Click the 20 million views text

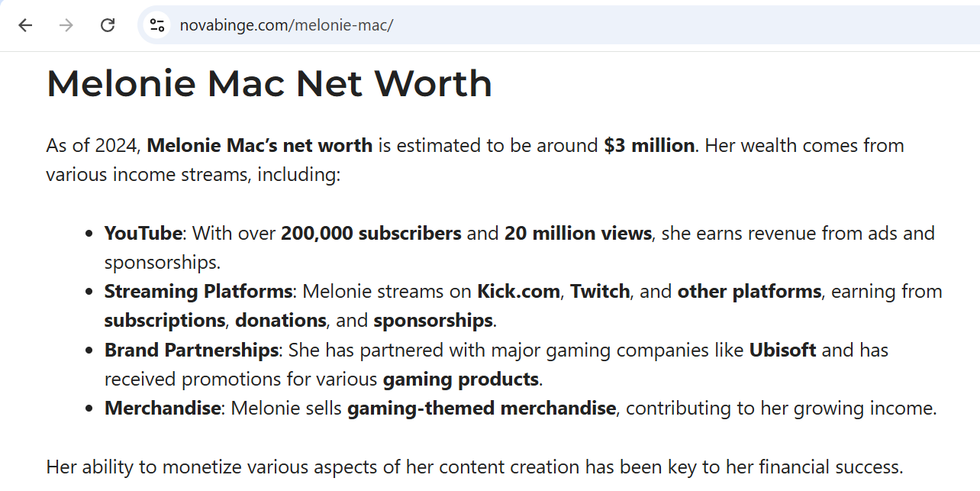click(x=578, y=233)
